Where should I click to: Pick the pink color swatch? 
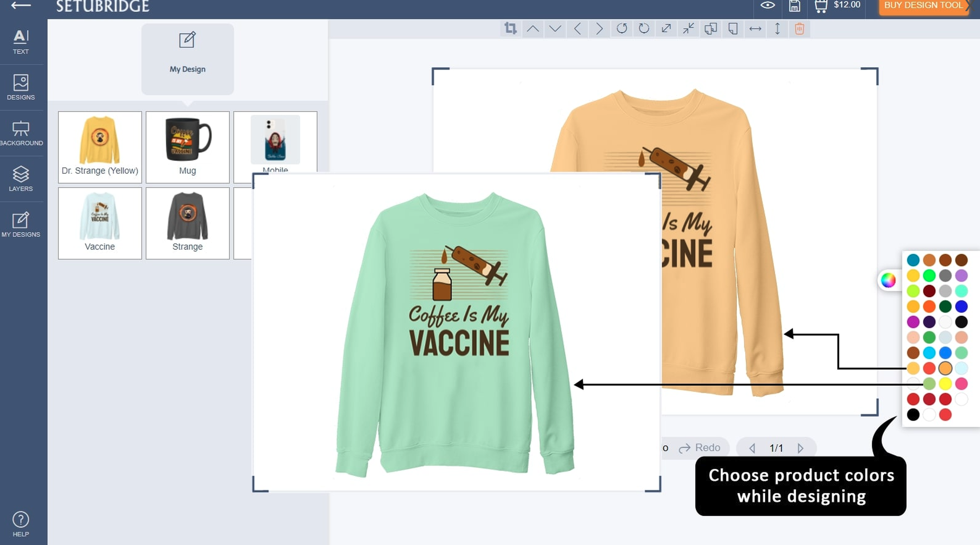961,384
